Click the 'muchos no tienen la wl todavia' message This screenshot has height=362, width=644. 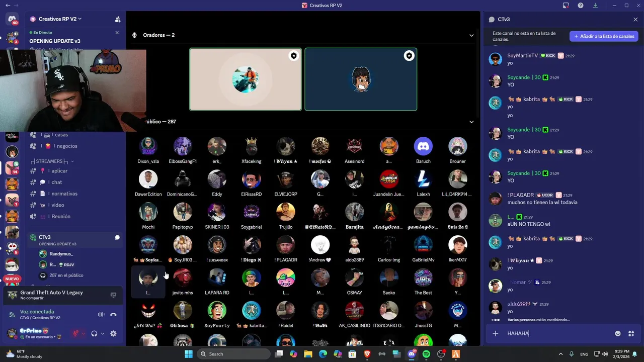[x=542, y=203]
